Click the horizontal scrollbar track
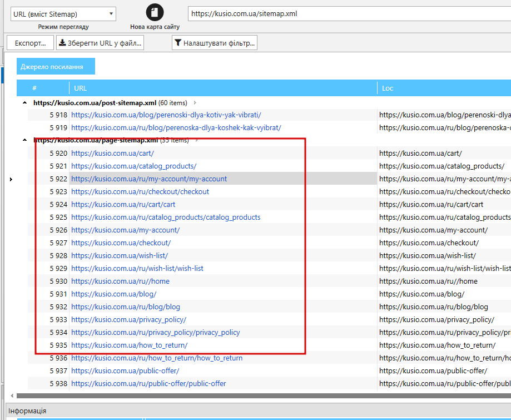511x420 pixels. [264, 396]
